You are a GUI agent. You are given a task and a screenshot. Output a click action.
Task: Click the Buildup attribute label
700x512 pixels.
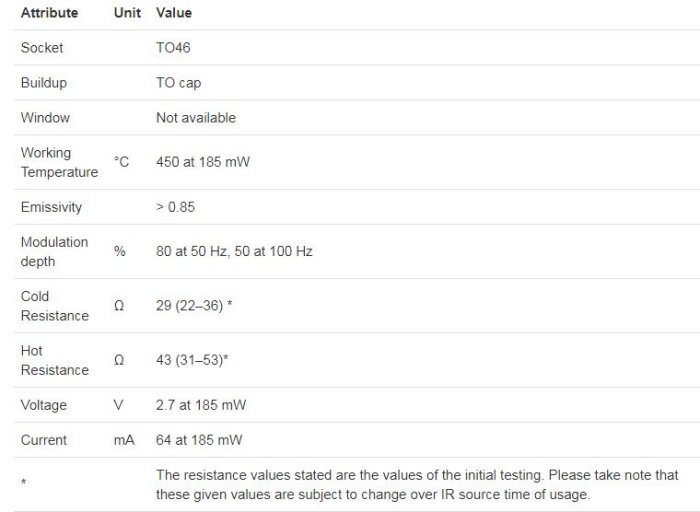(44, 83)
